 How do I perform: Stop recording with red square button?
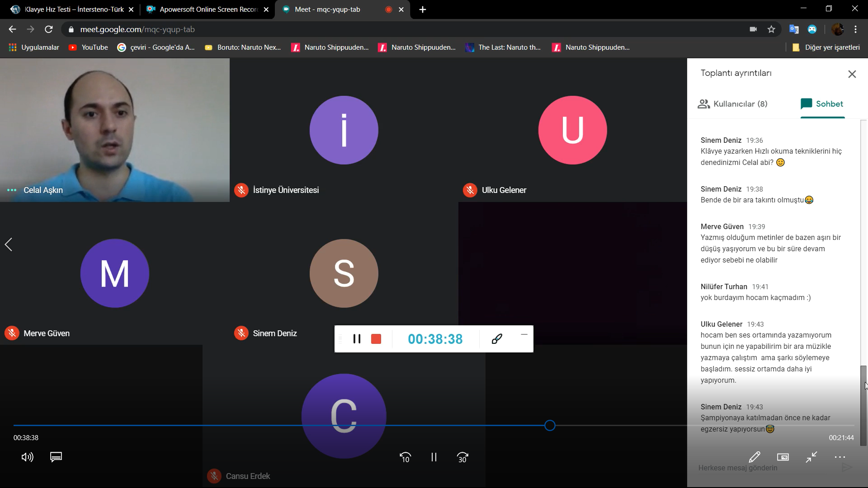click(376, 339)
